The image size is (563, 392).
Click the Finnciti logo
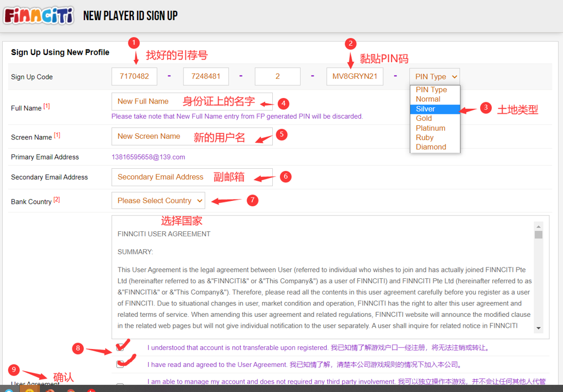[38, 15]
